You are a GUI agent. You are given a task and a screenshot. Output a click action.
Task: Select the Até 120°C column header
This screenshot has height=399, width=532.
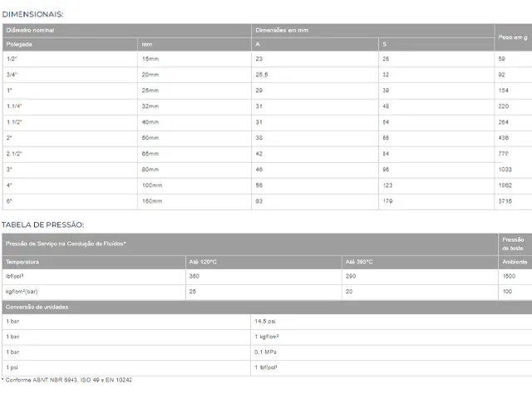pos(264,262)
